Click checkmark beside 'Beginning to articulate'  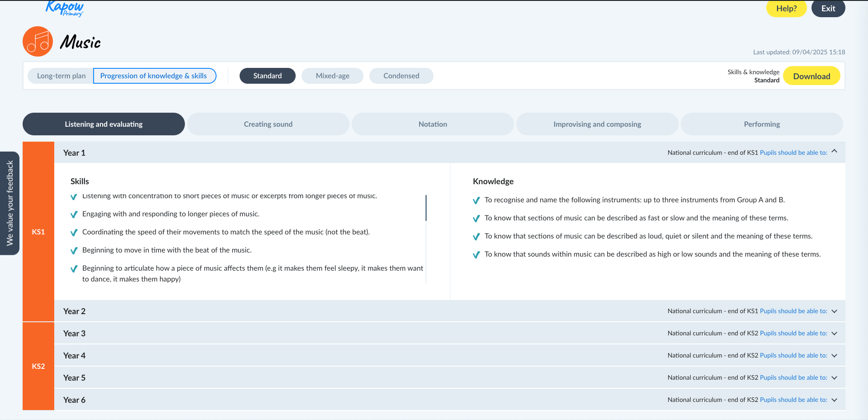(x=74, y=269)
